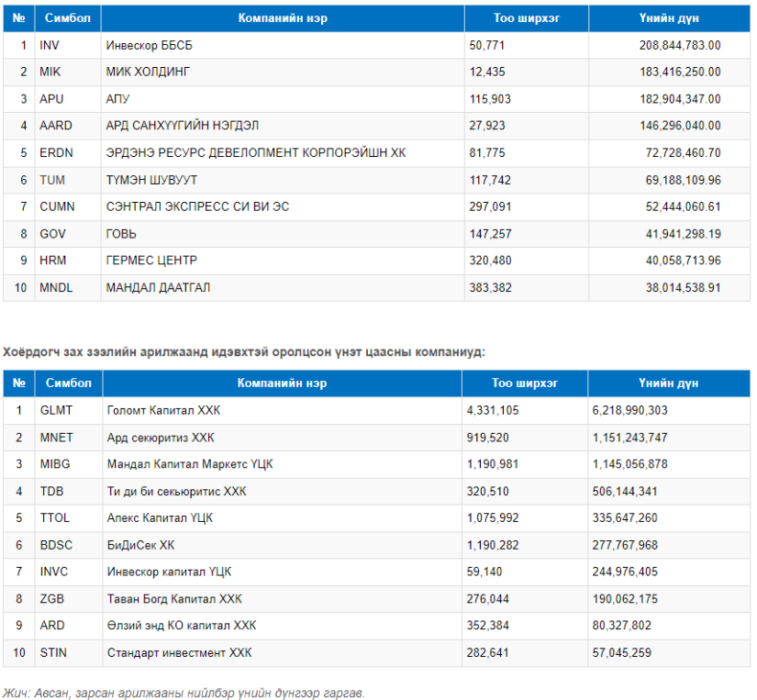The image size is (757, 700).
Task: Select the name "Мандал Капитал Маркетс ҮЦК"
Action: (190, 464)
